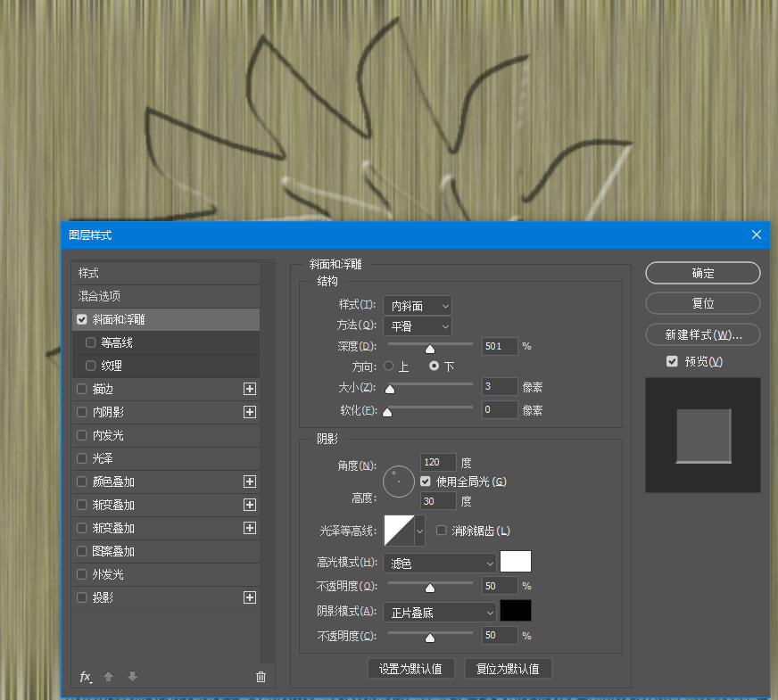Tick the 内发光 checkbox
Viewport: 778px width, 700px height.
click(x=82, y=435)
